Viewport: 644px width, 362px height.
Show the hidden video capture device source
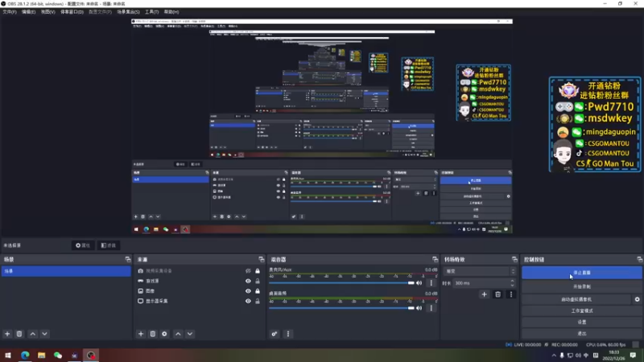[x=248, y=271]
